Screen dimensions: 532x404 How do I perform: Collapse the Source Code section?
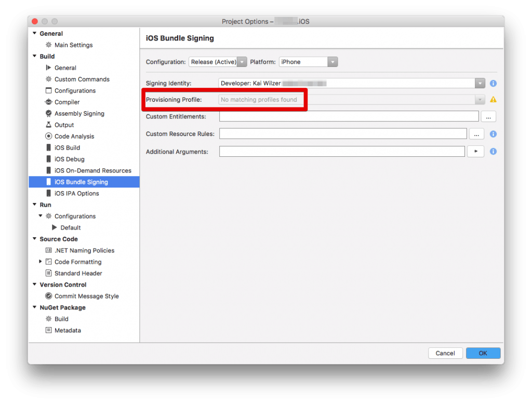[35, 239]
